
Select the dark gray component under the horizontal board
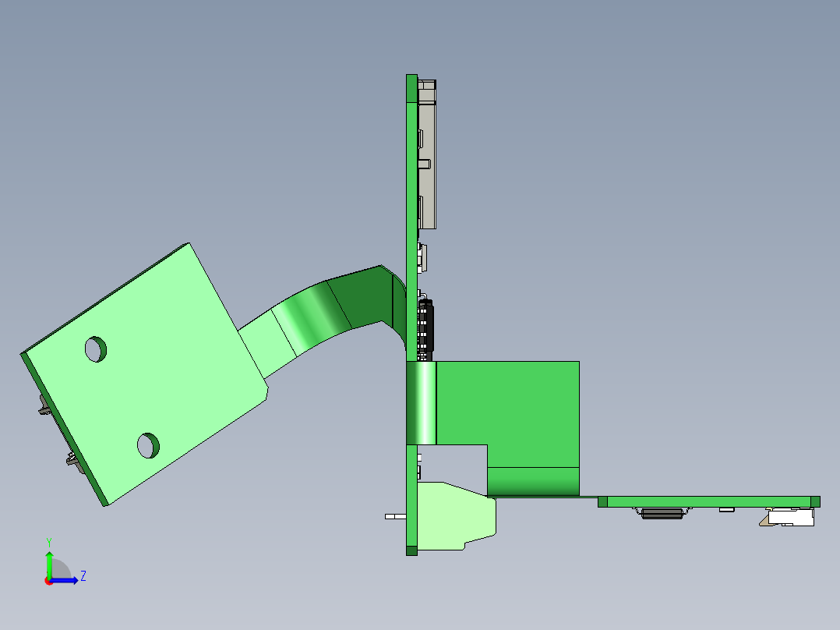662,514
